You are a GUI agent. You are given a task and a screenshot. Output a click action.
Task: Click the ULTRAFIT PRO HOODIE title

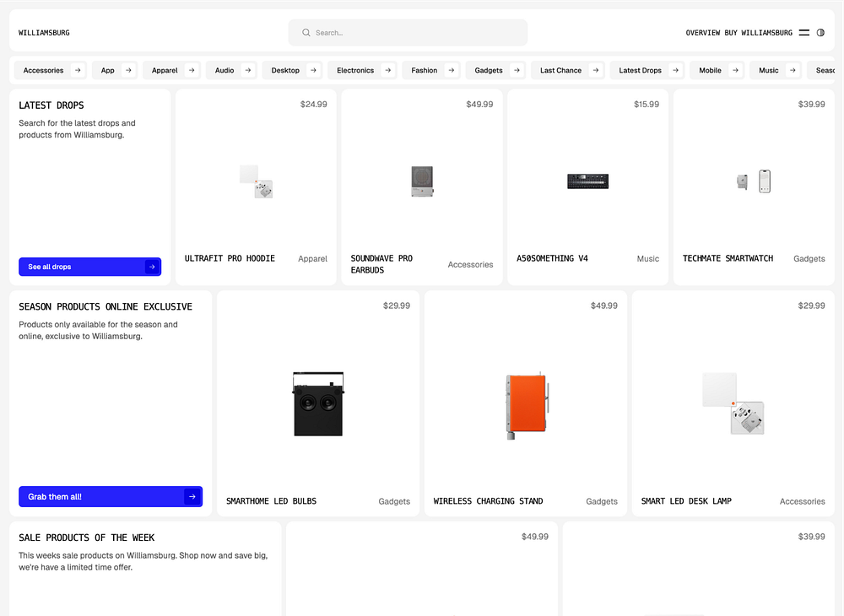[230, 259]
